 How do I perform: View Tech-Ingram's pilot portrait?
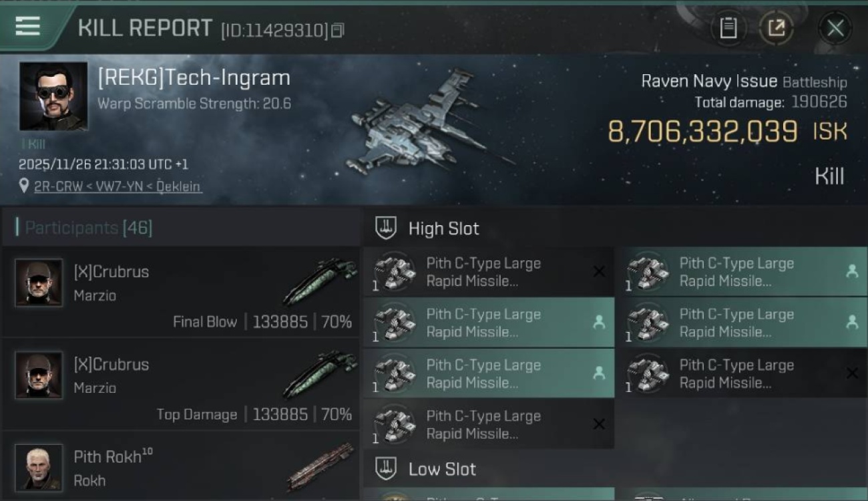(53, 96)
